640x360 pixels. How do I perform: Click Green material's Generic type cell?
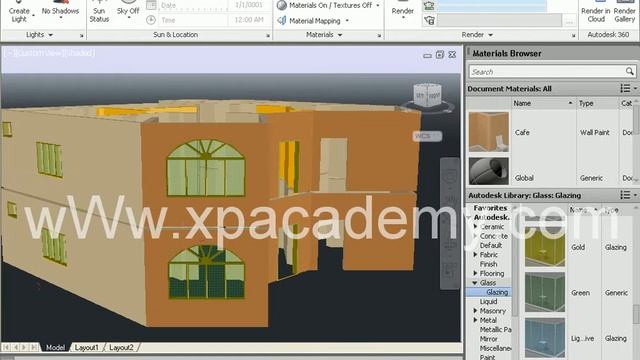(616, 293)
